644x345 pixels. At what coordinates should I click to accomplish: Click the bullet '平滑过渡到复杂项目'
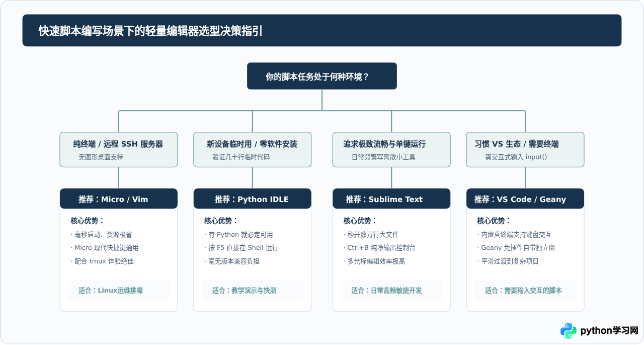click(508, 261)
